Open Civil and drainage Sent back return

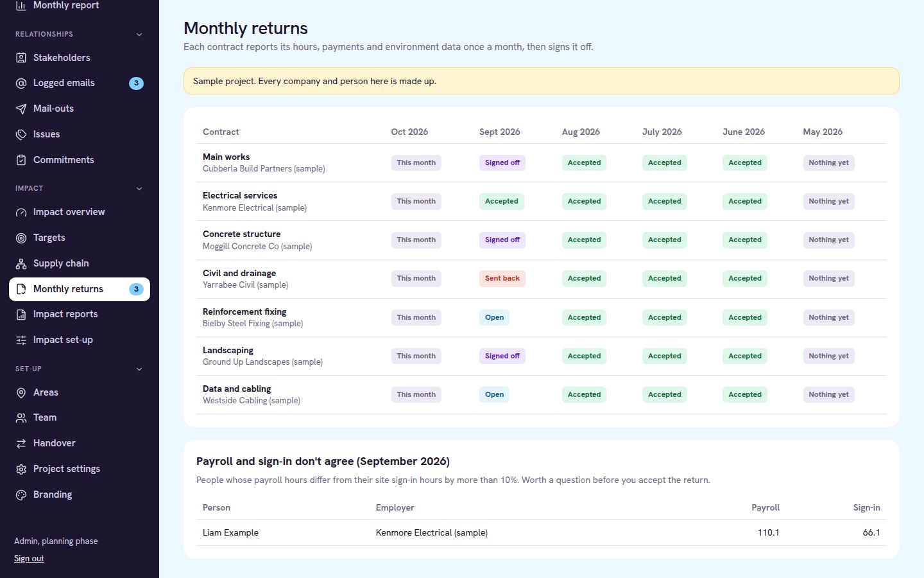pyautogui.click(x=502, y=279)
